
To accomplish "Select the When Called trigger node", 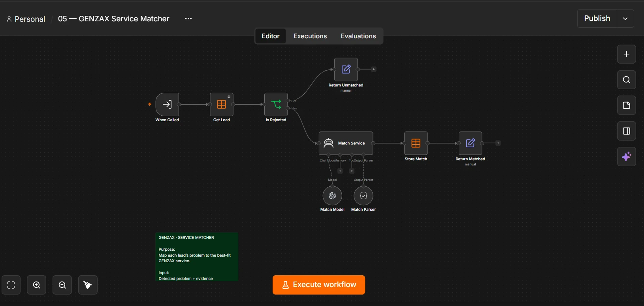I will click(x=167, y=104).
